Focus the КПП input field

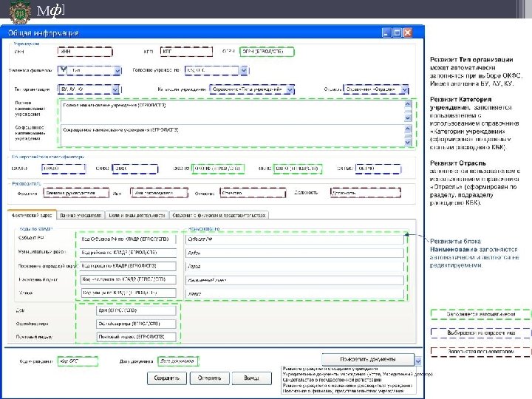click(186, 52)
